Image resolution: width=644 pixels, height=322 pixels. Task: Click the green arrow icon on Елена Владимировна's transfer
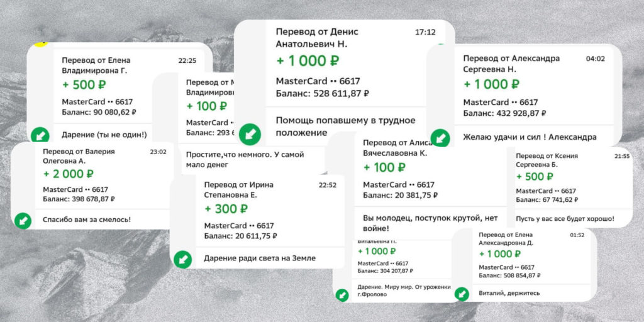40,135
